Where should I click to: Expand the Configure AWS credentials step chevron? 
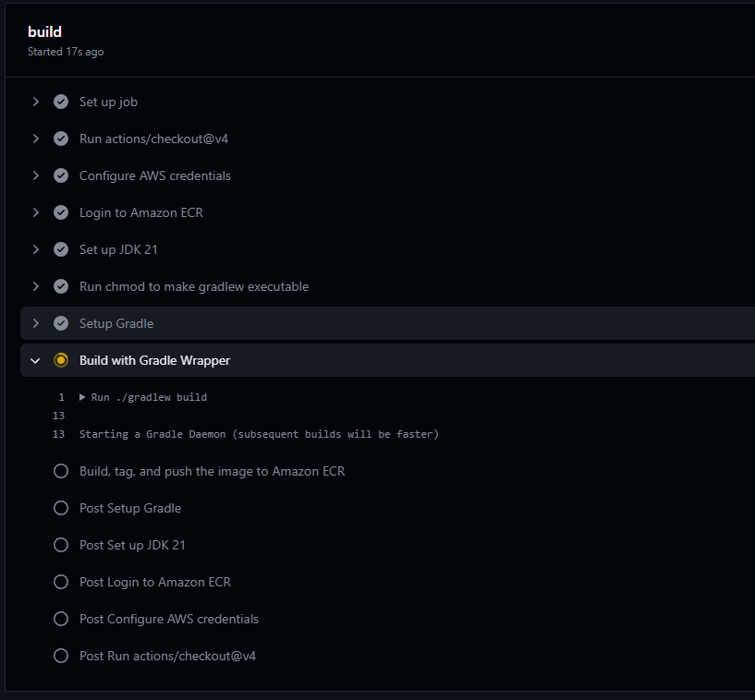tap(36, 175)
